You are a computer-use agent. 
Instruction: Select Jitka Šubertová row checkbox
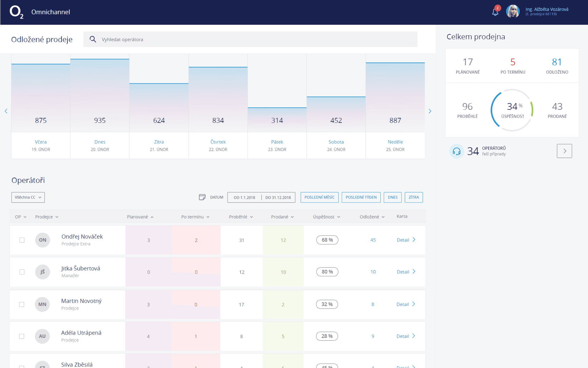(22, 272)
